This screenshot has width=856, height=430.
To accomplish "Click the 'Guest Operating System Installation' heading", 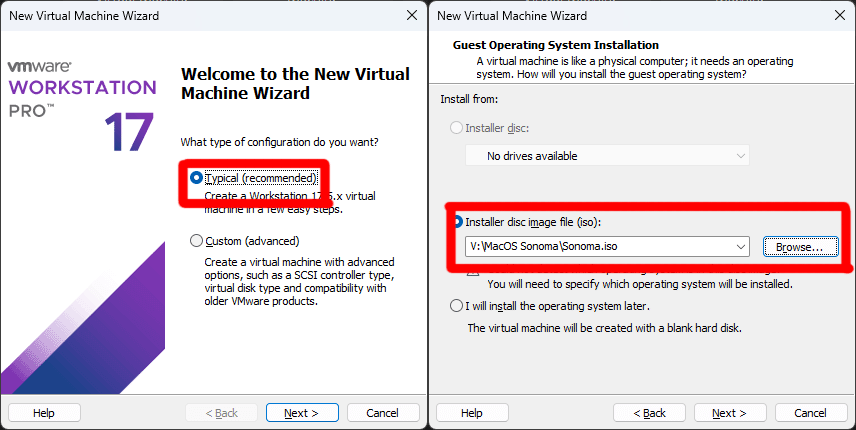I will click(x=556, y=45).
